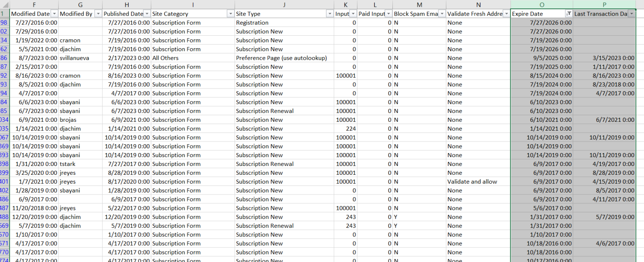Open the Last Transaction Date filter arrow
The height and width of the screenshot is (262, 644).
[632, 14]
